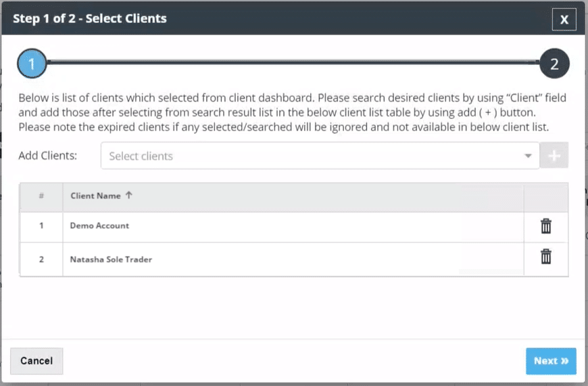Sort by the Client Name column header
588x386 pixels.
tap(95, 196)
